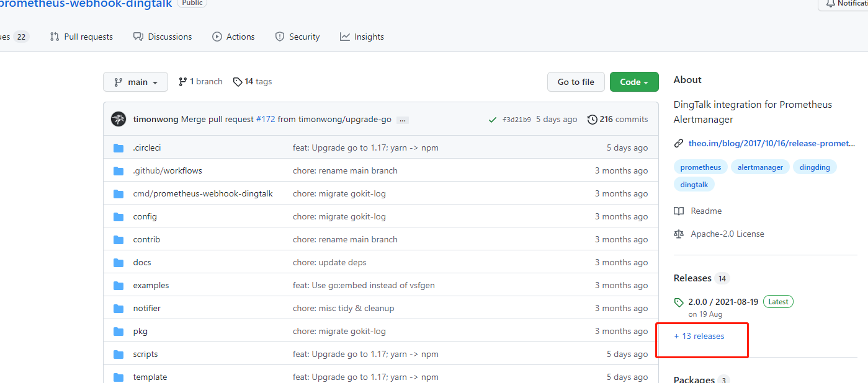
Task: Open docs commit 'chore: update deps'
Action: [x=329, y=262]
